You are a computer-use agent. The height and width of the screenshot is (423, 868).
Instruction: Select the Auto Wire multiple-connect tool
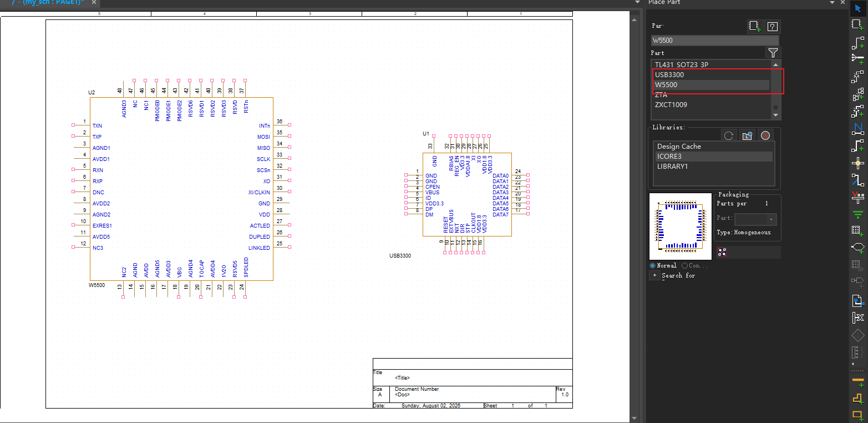click(858, 59)
